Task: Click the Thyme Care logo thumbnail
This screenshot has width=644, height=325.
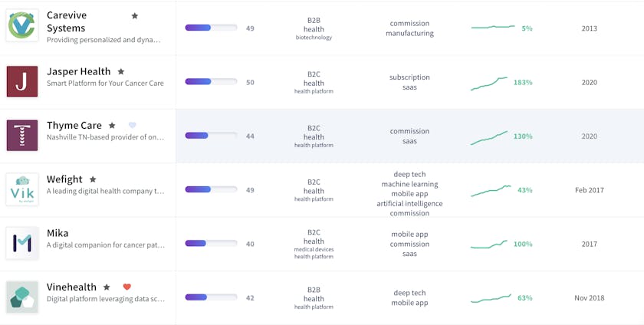Action: pos(21,136)
